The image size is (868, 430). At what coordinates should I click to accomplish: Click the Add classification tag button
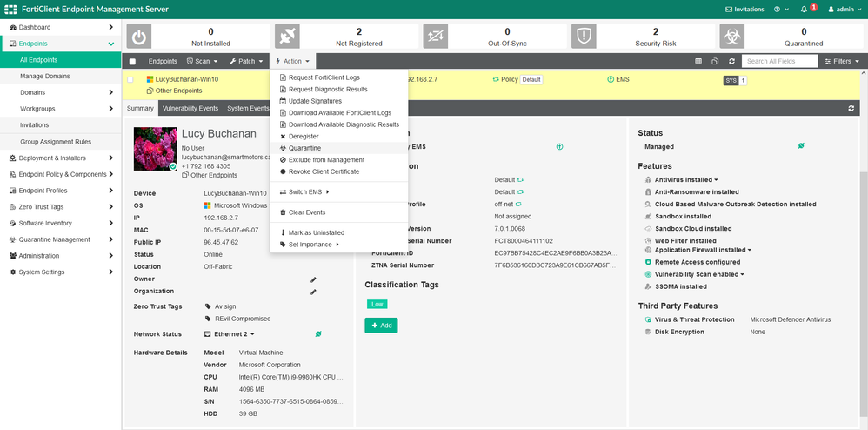pyautogui.click(x=381, y=326)
